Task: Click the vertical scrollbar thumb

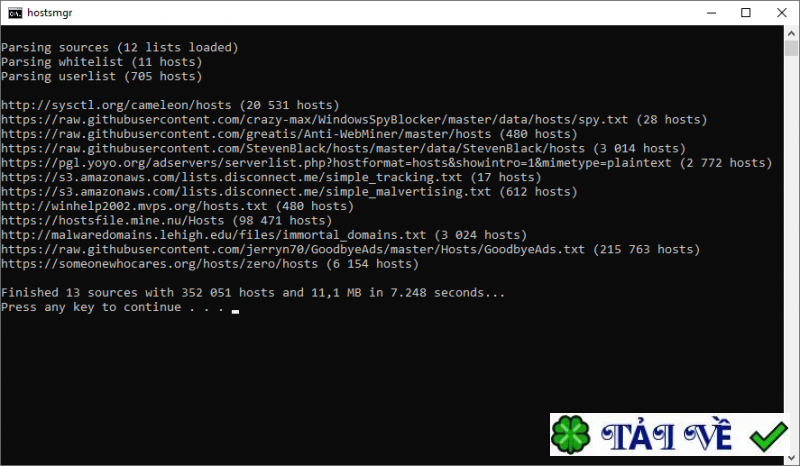Action: coord(791,48)
